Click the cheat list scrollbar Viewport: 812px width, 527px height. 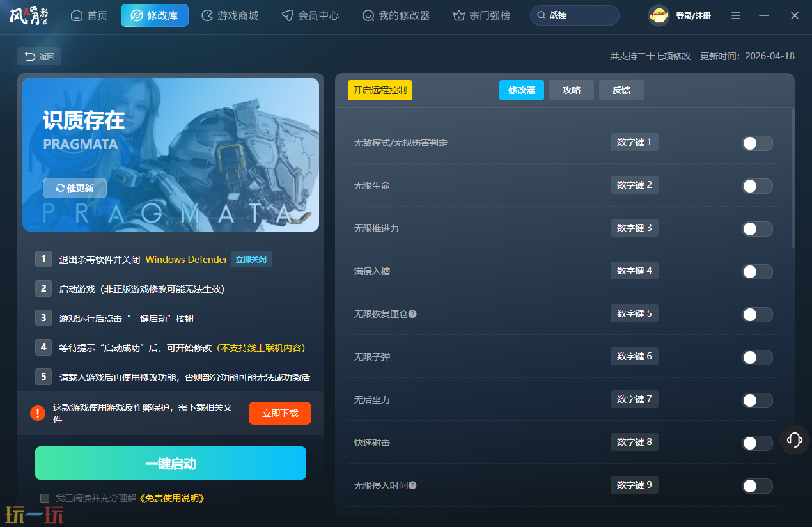[x=793, y=178]
